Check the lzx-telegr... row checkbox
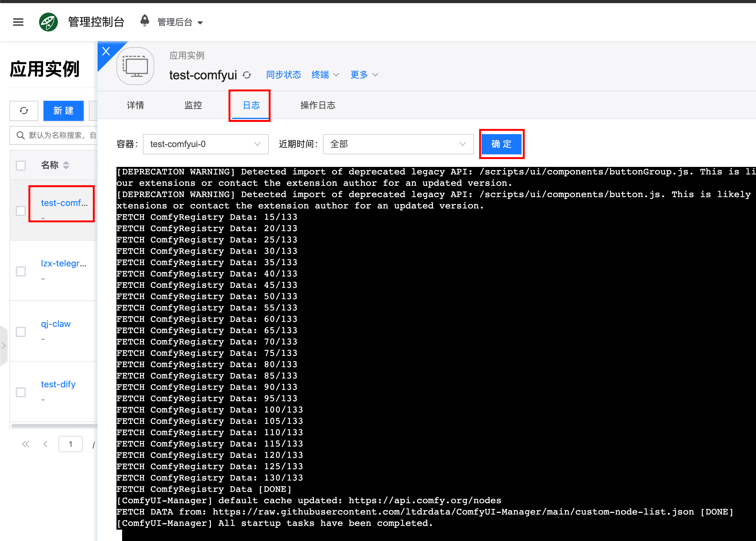The height and width of the screenshot is (541, 756). point(21,271)
